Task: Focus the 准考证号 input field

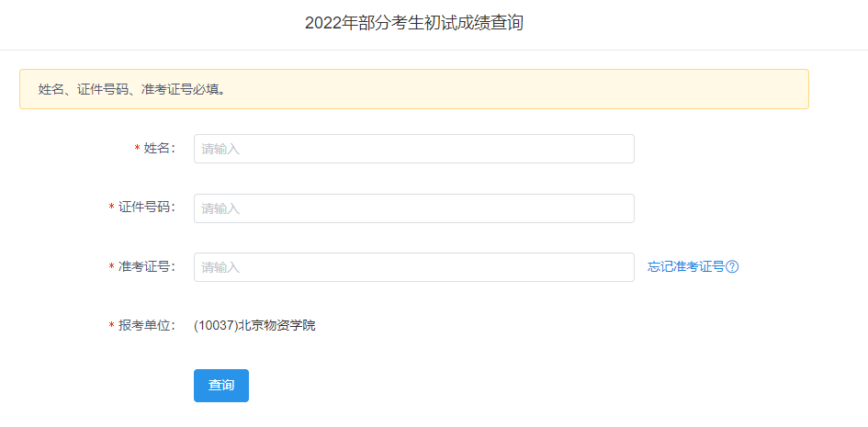Action: (413, 267)
